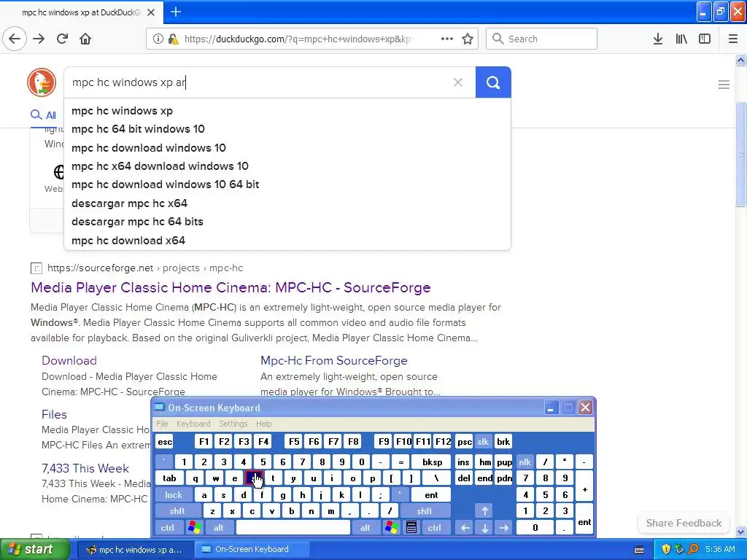Open DuckDuckGo side menu icon
Image resolution: width=747 pixels, height=560 pixels.
(x=724, y=85)
